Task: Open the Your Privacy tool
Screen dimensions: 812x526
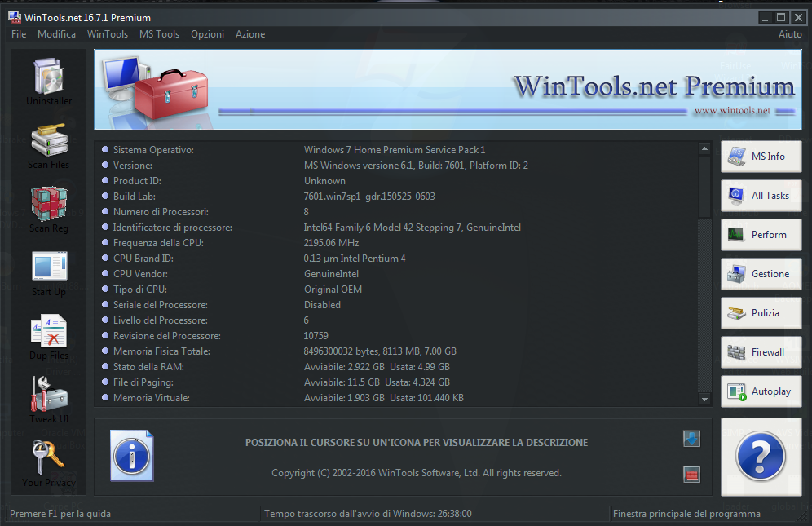Action: click(49, 464)
